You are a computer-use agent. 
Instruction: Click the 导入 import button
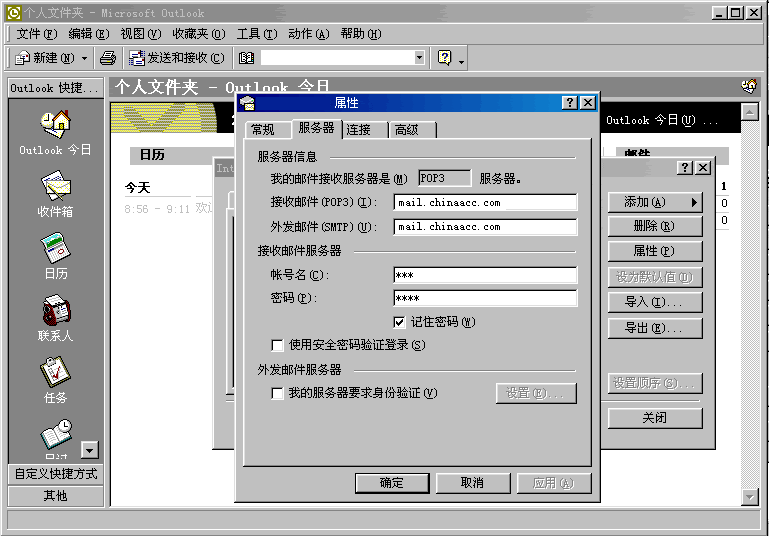pos(655,303)
